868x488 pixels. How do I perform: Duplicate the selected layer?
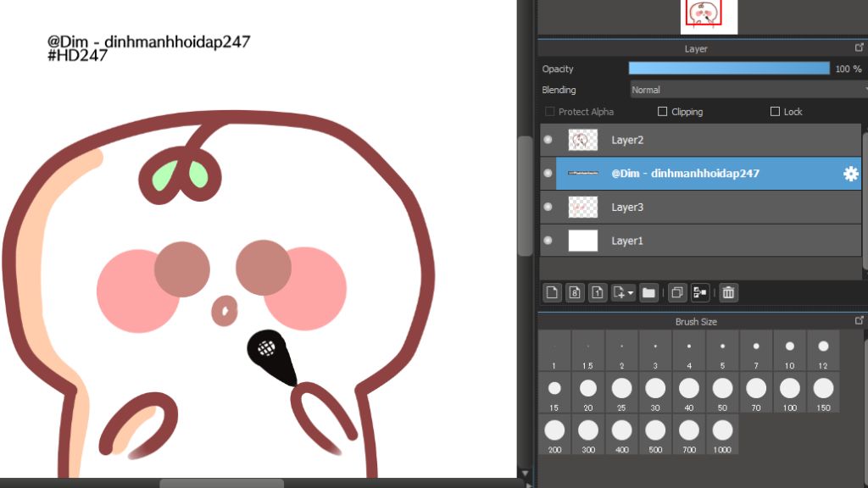coord(677,292)
